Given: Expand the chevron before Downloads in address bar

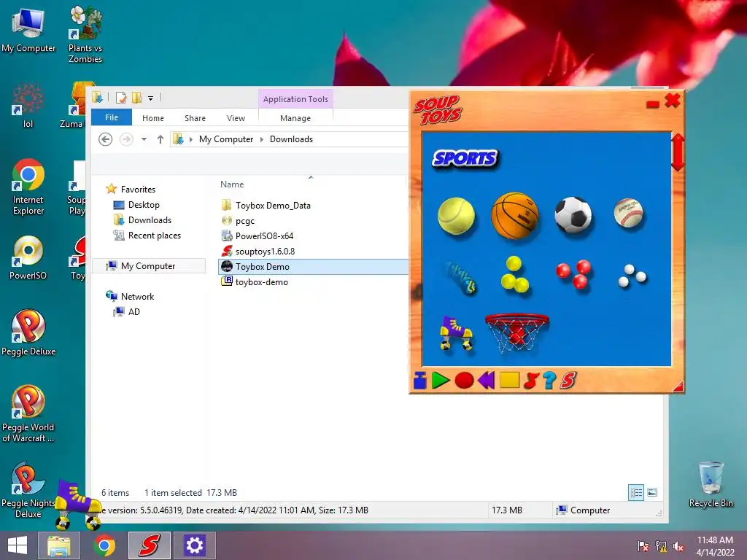Looking at the screenshot, I should pyautogui.click(x=262, y=139).
